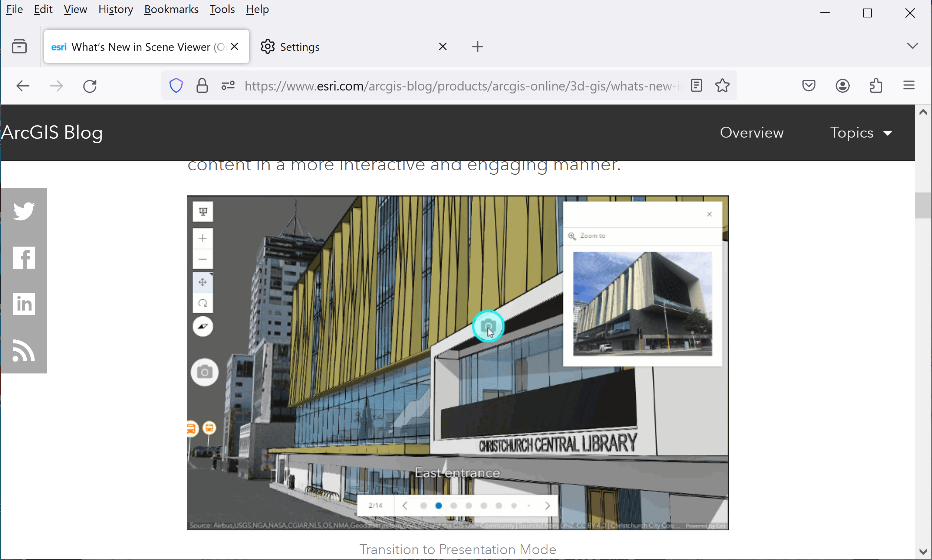
Task: Toggle Reader View
Action: pyautogui.click(x=696, y=86)
